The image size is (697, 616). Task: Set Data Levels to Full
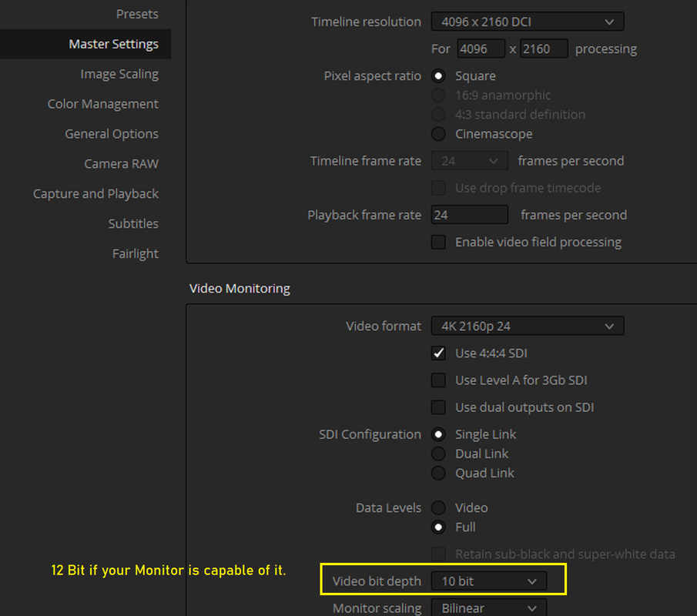438,527
